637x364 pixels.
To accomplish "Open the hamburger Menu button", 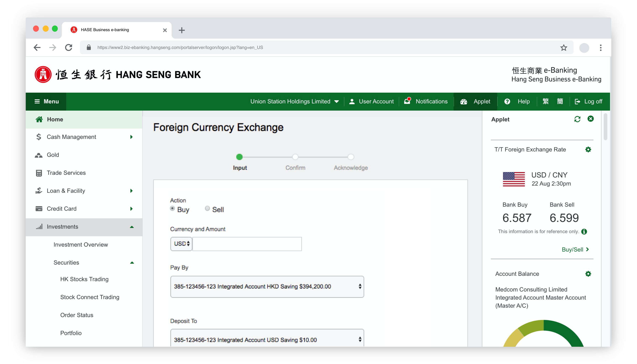I will [x=46, y=101].
